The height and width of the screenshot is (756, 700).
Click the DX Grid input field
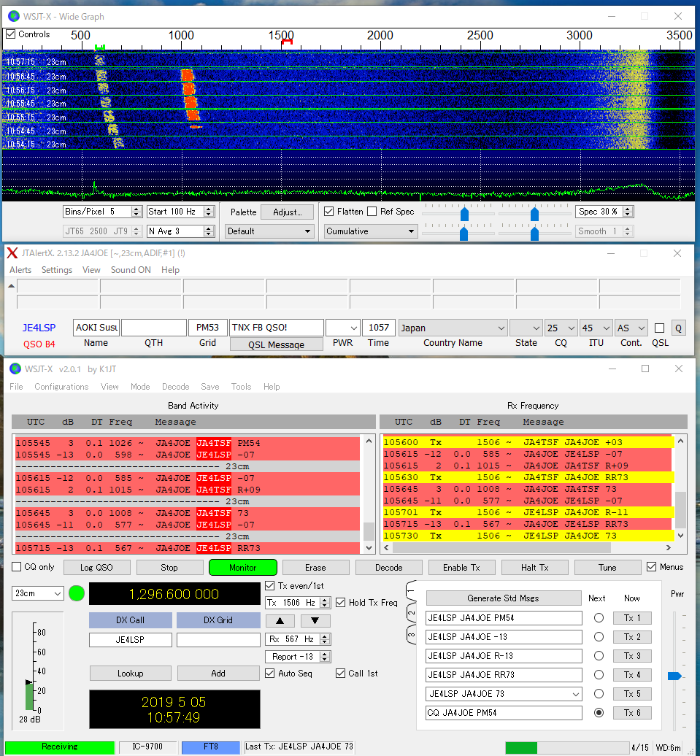coord(218,640)
